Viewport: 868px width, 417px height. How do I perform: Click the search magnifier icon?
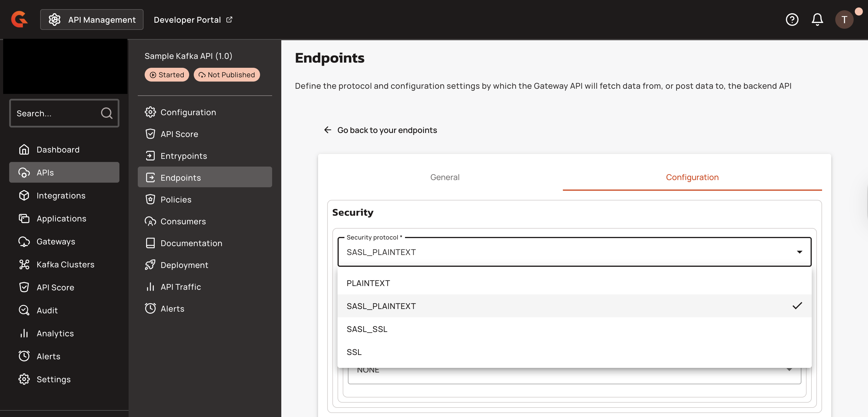point(106,113)
